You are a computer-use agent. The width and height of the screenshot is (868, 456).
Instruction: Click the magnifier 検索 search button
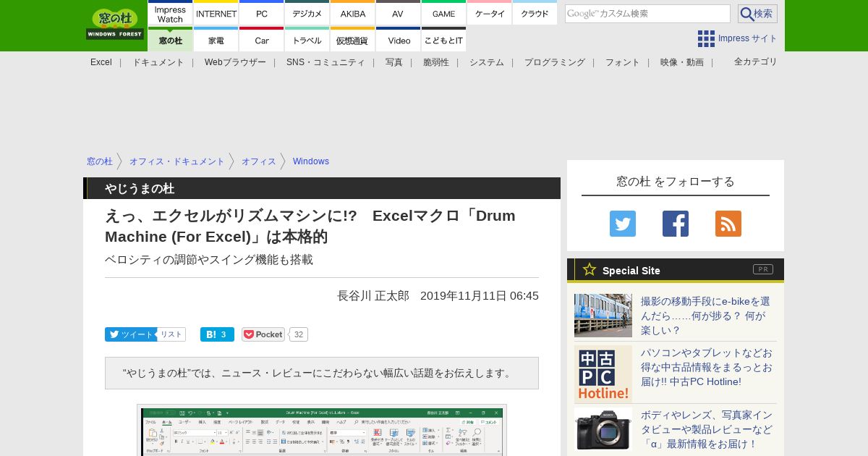(757, 14)
